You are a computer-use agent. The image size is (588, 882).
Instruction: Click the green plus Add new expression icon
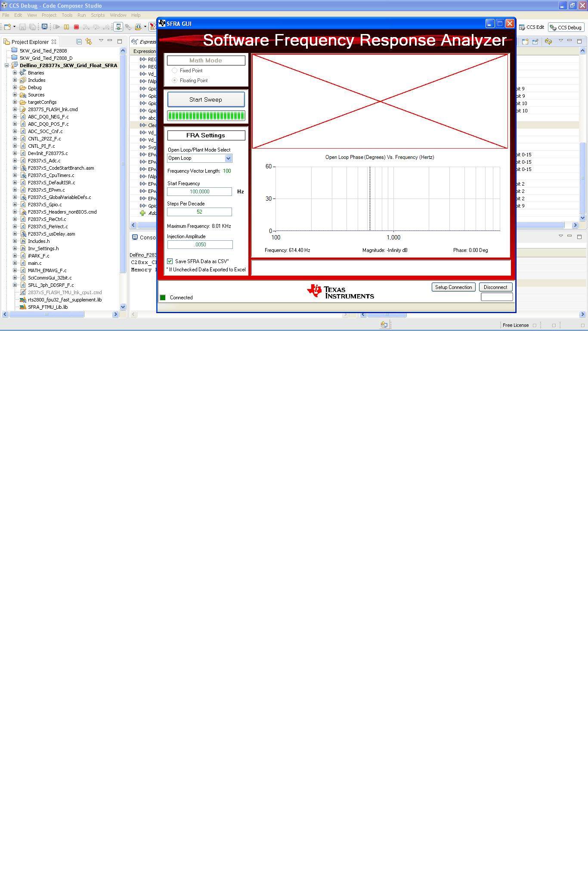142,213
